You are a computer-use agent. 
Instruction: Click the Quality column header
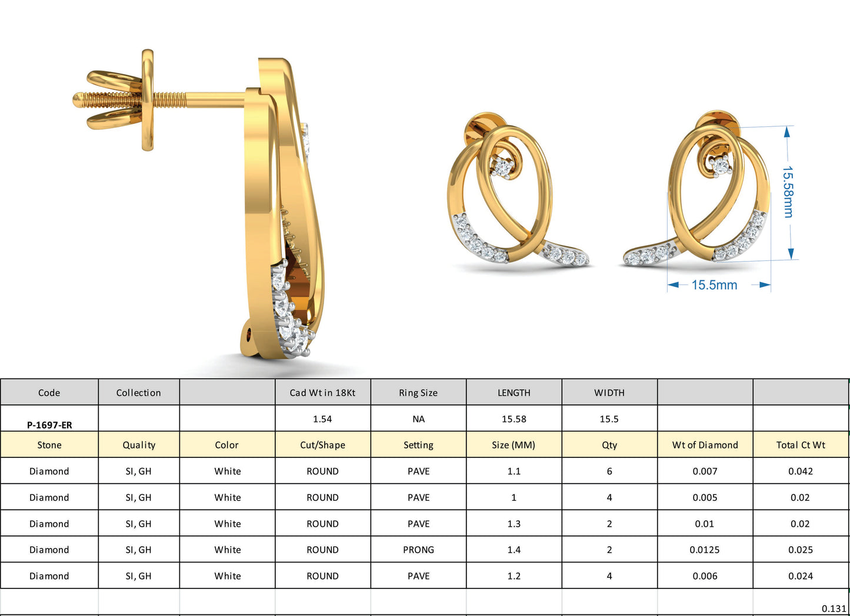[139, 445]
